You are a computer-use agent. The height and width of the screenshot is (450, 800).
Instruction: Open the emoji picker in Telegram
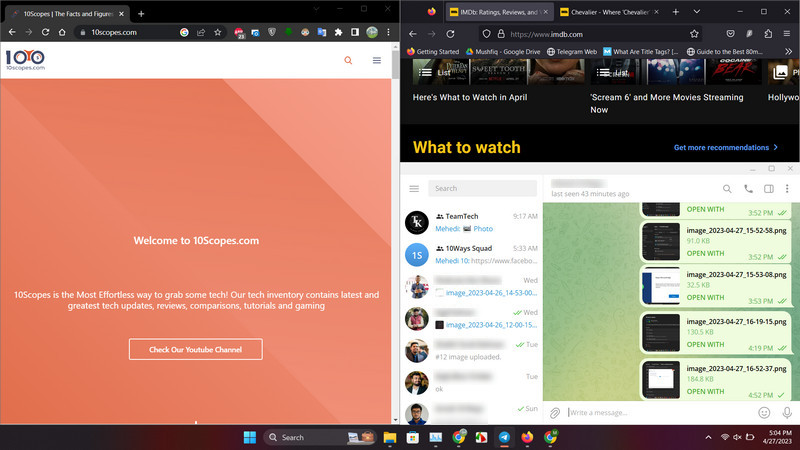point(764,413)
